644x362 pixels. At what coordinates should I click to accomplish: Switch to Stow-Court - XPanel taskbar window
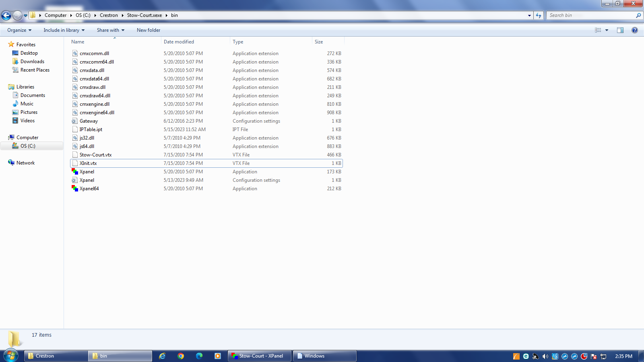point(260,356)
